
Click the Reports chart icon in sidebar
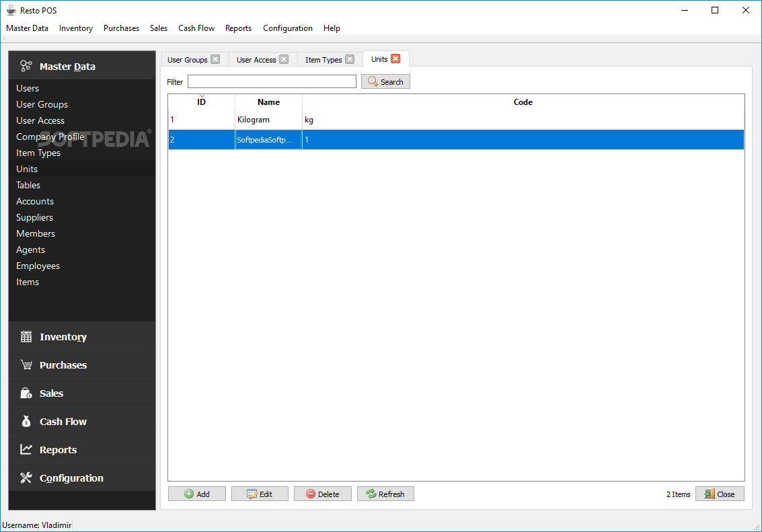click(26, 449)
